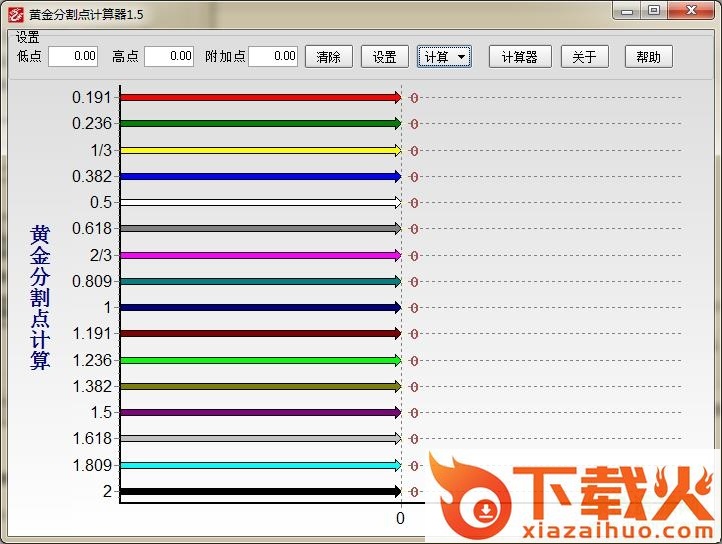This screenshot has height=544, width=722.
Task: Click the teal 0.809 ratio bar
Action: 261,281
